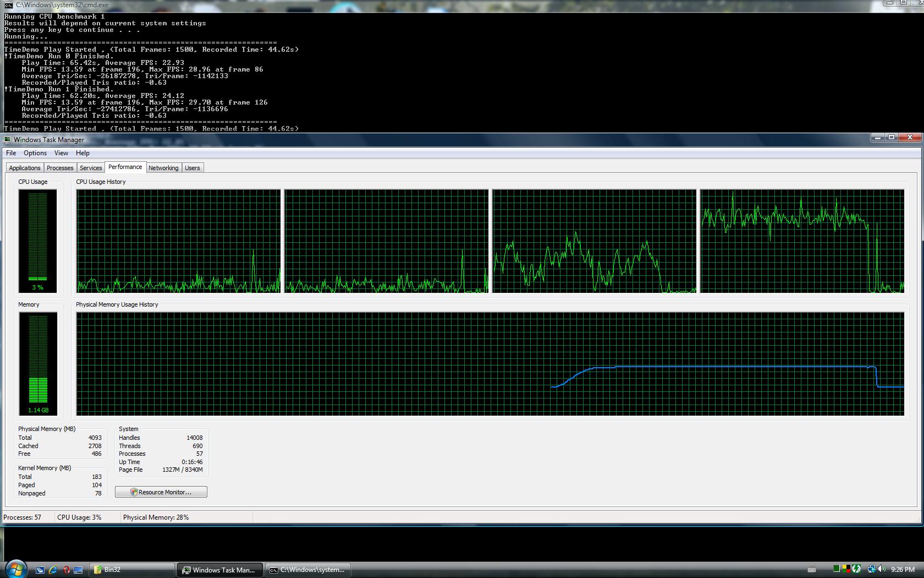924x578 pixels.
Task: Click 'TimeDemo Run 1 Finished' line in cmd
Action: (59, 89)
